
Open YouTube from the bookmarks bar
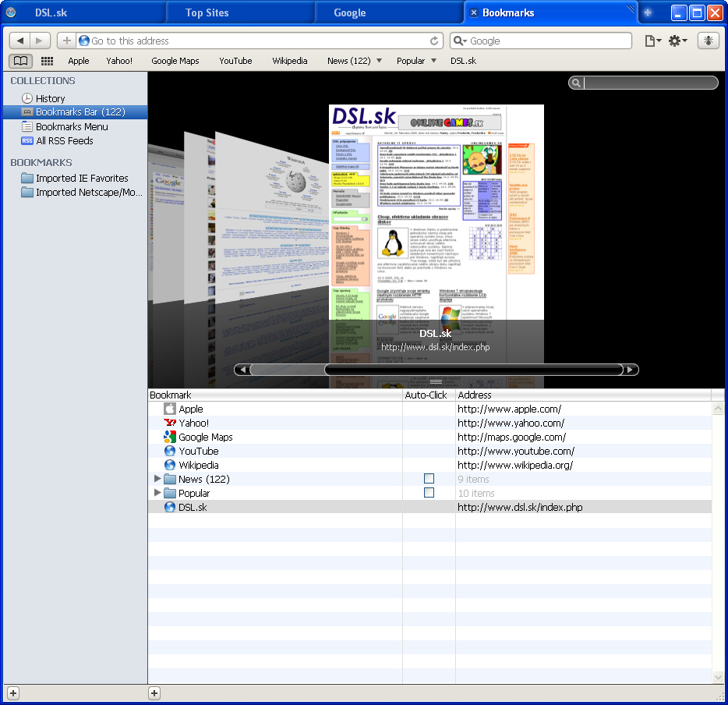pos(236,61)
